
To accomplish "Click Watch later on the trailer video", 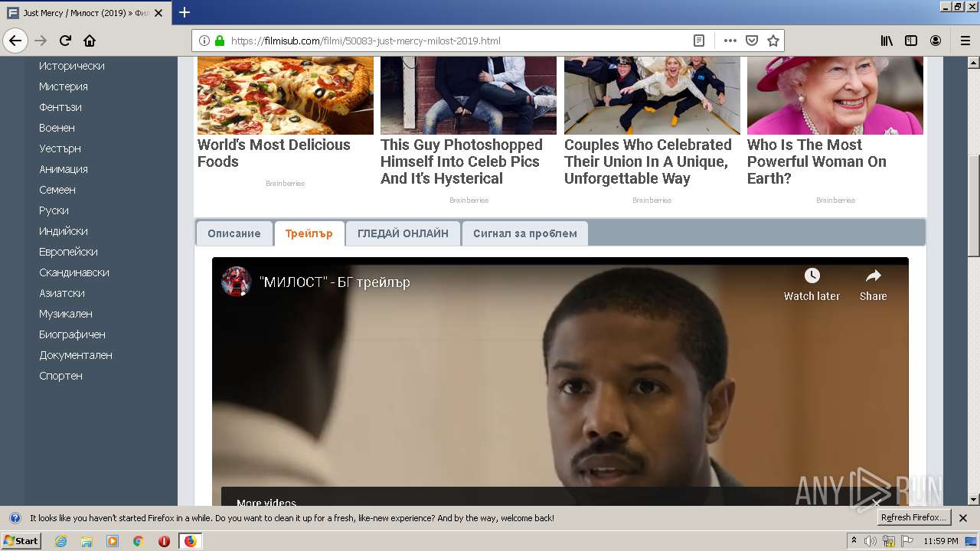I will (x=812, y=285).
